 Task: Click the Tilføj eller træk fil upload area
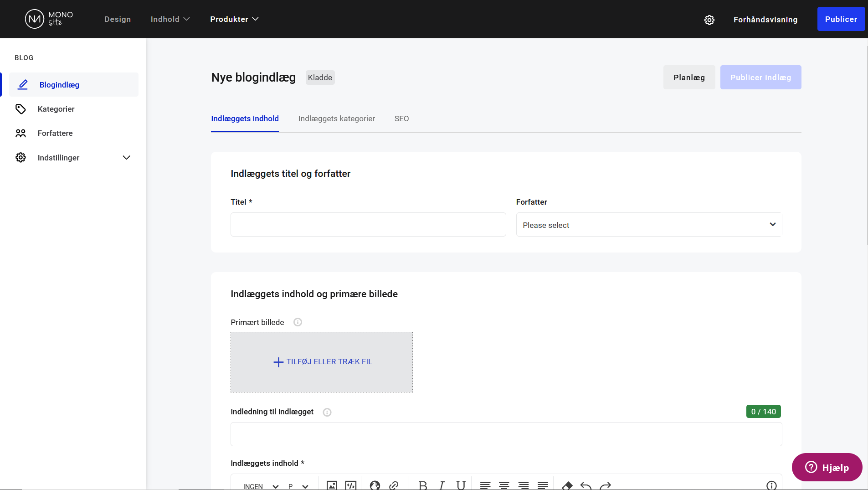tap(322, 362)
